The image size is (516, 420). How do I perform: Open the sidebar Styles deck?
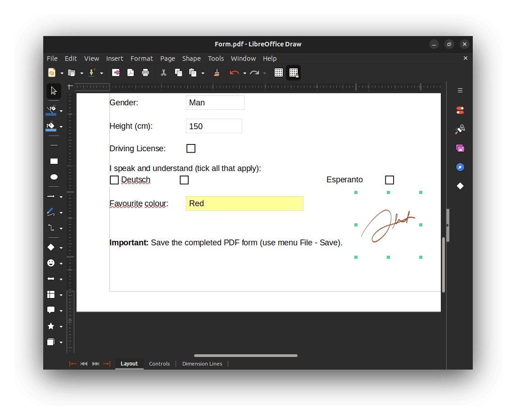pyautogui.click(x=460, y=129)
